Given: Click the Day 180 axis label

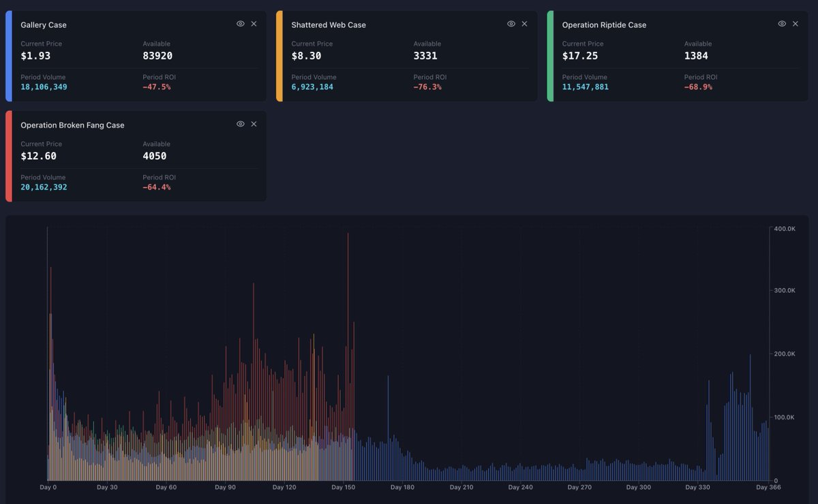Looking at the screenshot, I should tap(402, 488).
